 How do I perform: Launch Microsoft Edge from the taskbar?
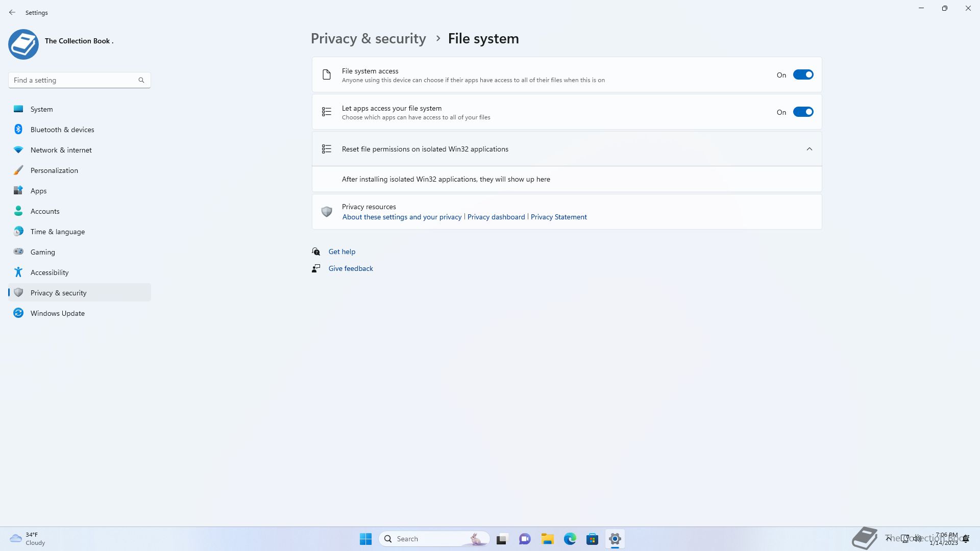pyautogui.click(x=570, y=539)
